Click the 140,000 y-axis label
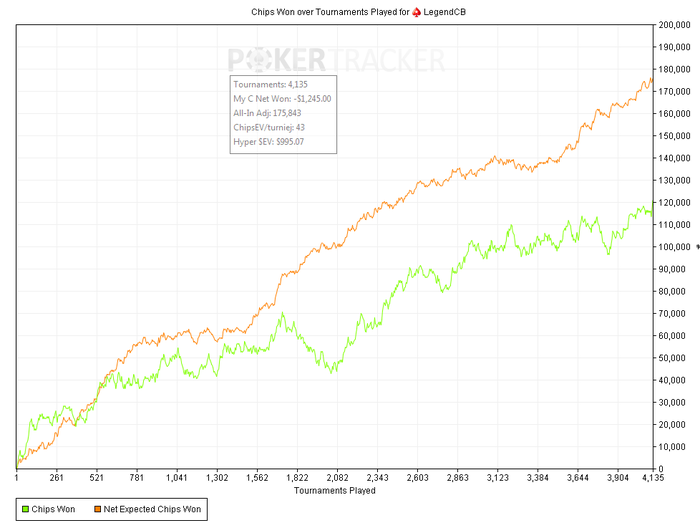The width and height of the screenshot is (700, 523). coord(675,158)
